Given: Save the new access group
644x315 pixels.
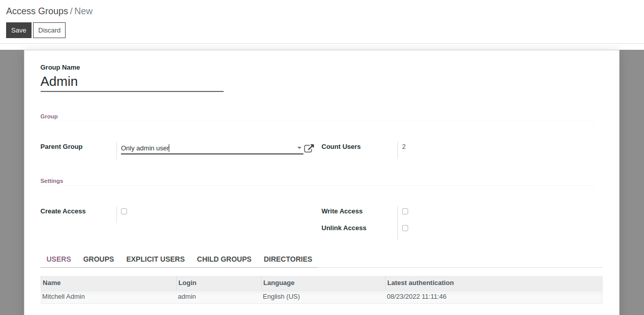Looking at the screenshot, I should click(x=19, y=30).
